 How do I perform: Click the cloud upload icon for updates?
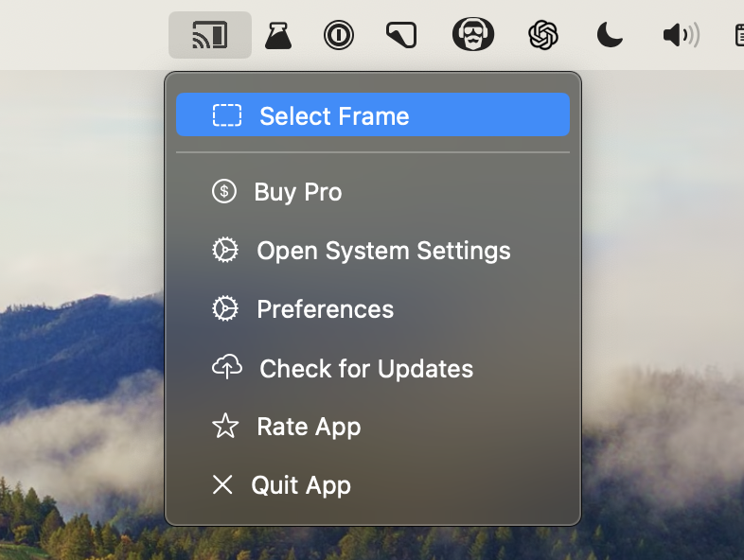point(227,366)
